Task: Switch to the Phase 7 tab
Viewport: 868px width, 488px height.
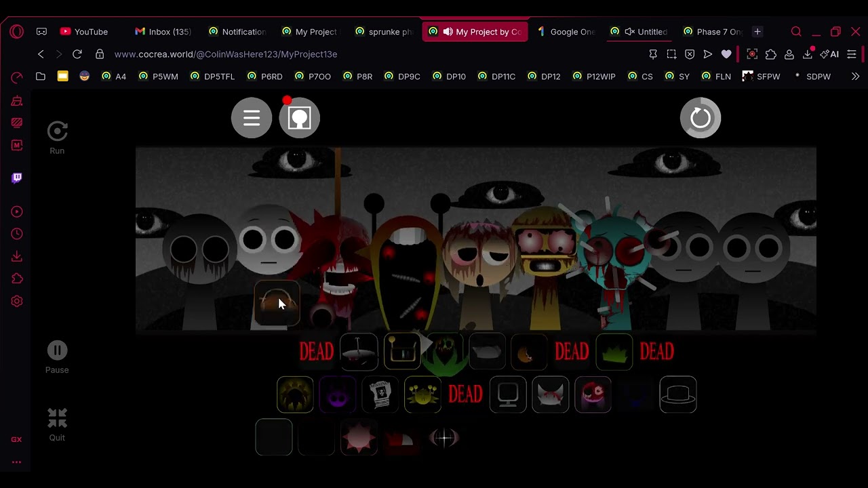Action: click(713, 32)
